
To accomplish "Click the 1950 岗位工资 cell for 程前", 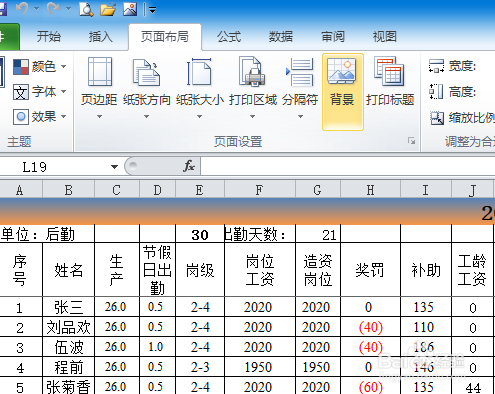I will (260, 367).
